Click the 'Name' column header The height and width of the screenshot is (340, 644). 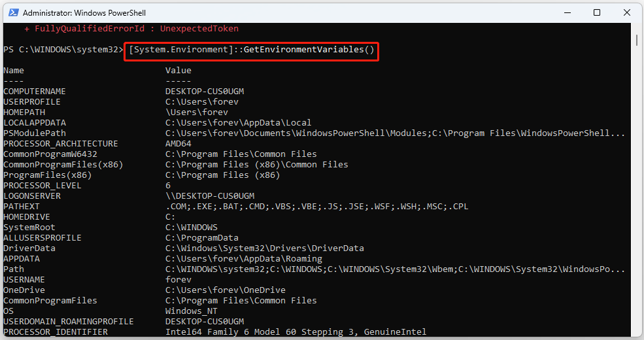[x=14, y=71]
